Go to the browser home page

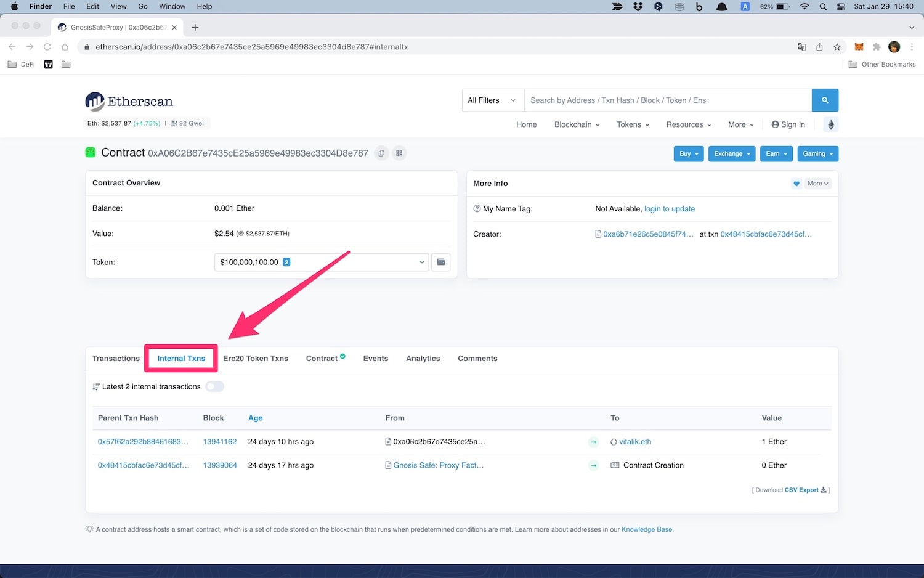click(x=65, y=47)
